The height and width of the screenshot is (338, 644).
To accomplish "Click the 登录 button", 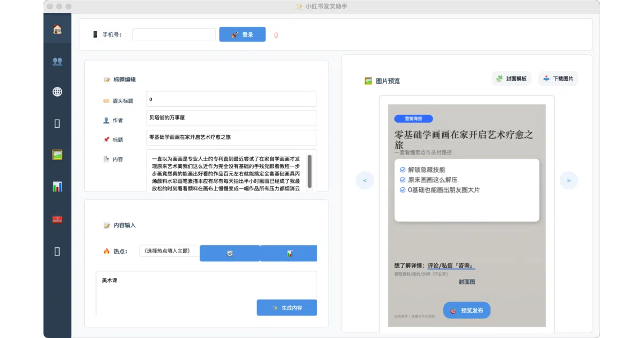I will point(242,34).
